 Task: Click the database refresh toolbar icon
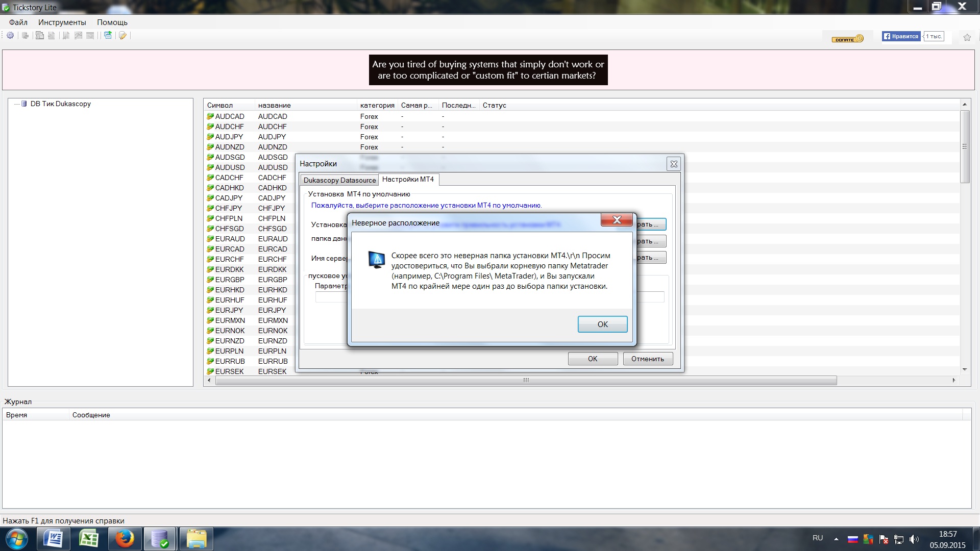[x=25, y=35]
